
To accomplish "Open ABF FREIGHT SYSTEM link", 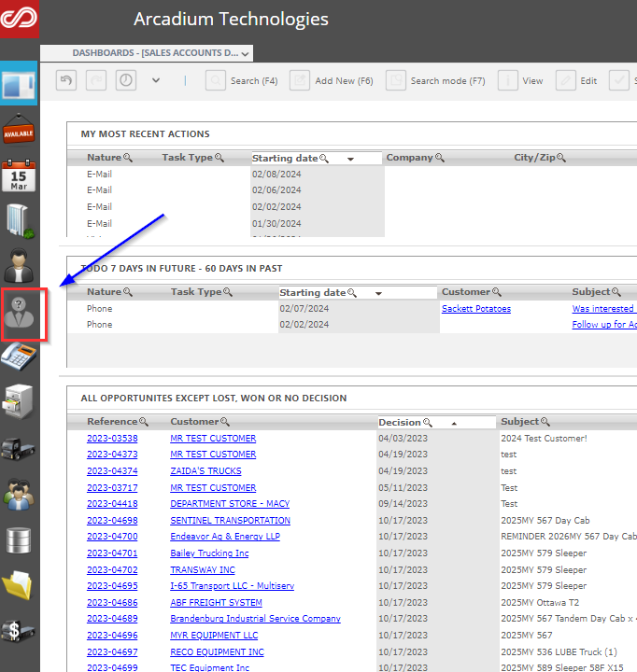I will 216,603.
